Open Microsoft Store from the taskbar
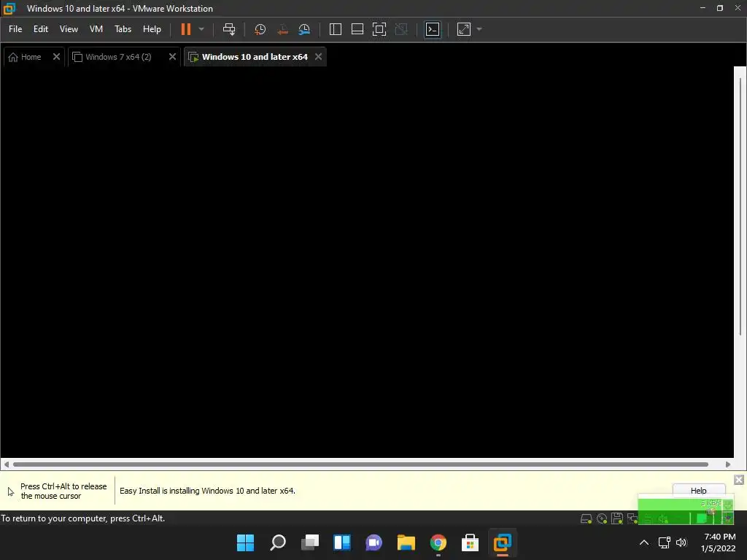This screenshot has height=560, width=747. tap(471, 542)
